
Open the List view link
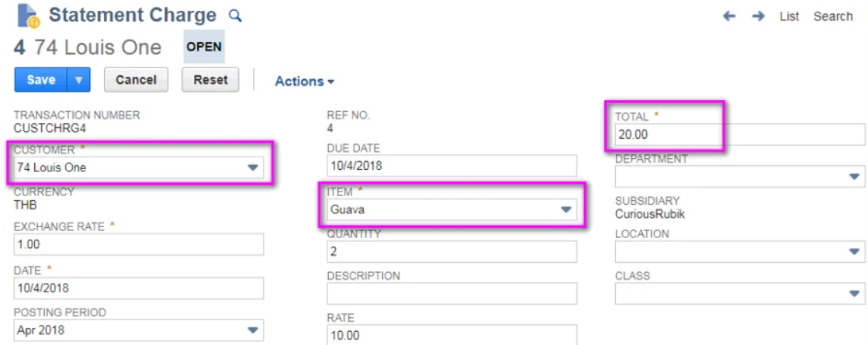pyautogui.click(x=789, y=16)
